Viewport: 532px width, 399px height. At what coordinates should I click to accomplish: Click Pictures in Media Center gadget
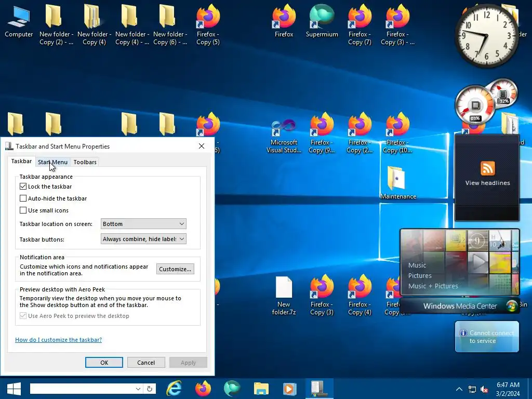pos(420,275)
